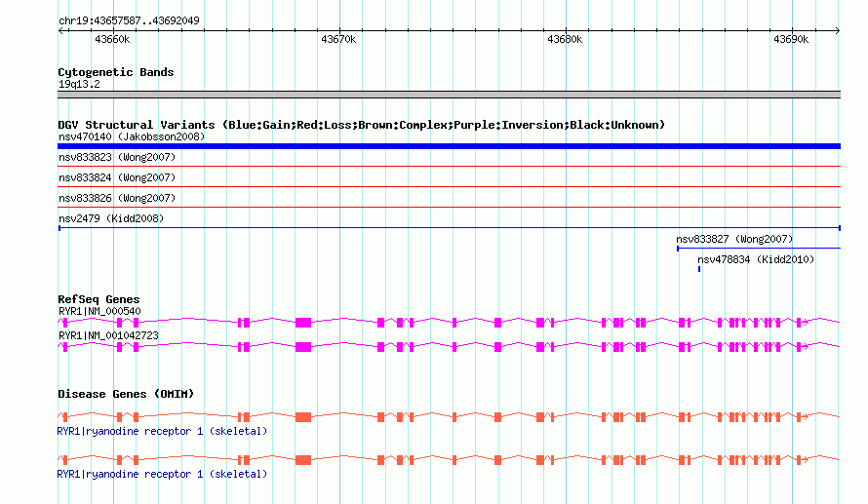Image resolution: width=868 pixels, height=504 pixels.
Task: Select the large magenta exon of NM_000540
Action: coord(303,323)
